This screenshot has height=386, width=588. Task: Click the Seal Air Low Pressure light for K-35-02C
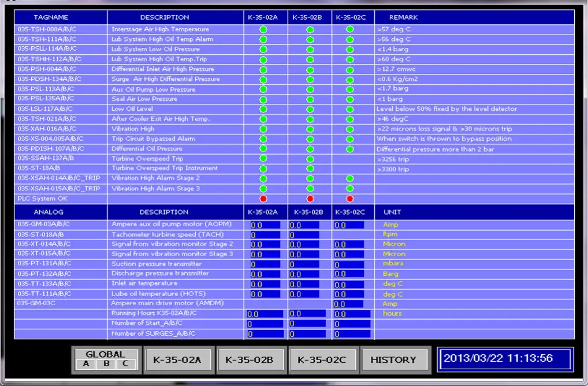coord(349,99)
